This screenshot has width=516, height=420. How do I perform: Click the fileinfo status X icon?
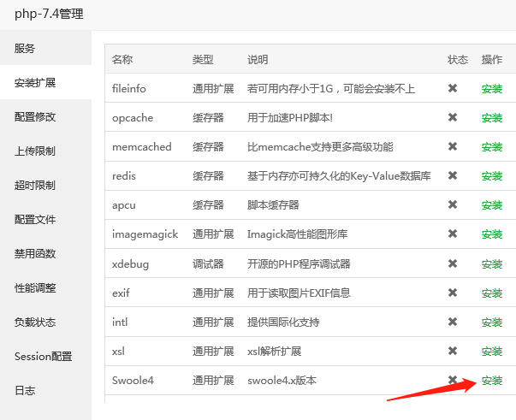click(453, 88)
